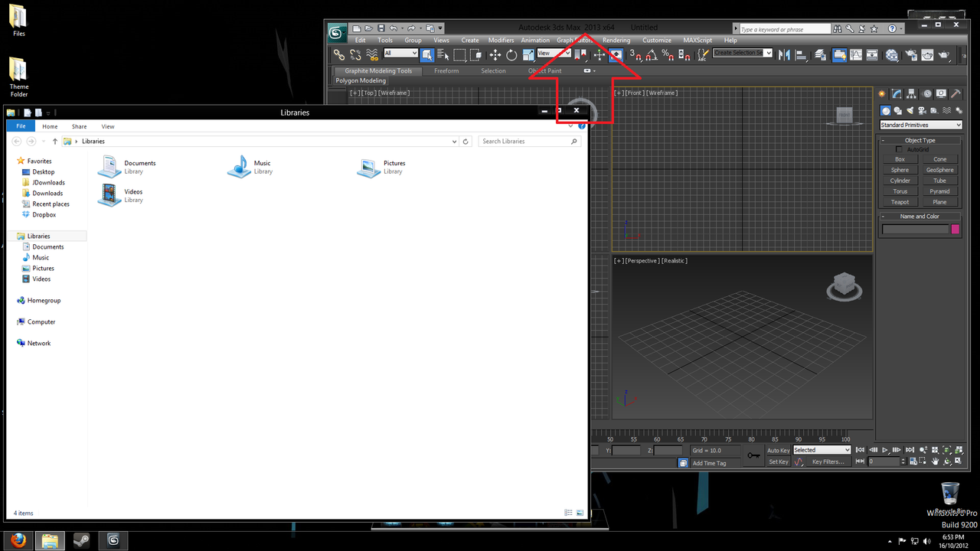Open the View reference coordinate dropdown
The width and height of the screenshot is (980, 551).
pos(554,54)
